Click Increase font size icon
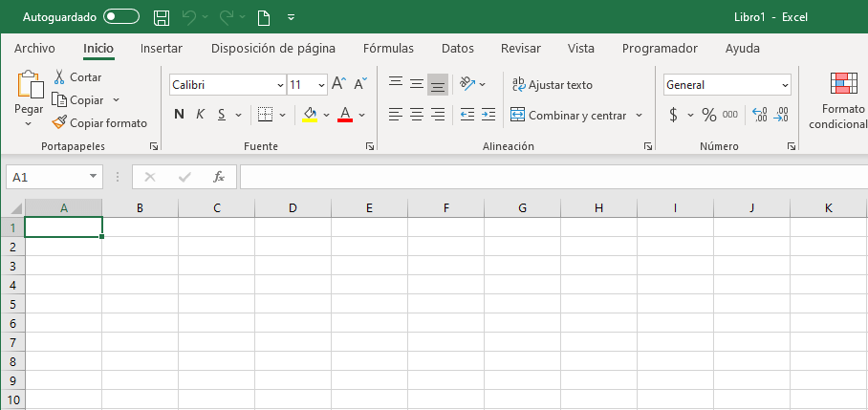 338,84
